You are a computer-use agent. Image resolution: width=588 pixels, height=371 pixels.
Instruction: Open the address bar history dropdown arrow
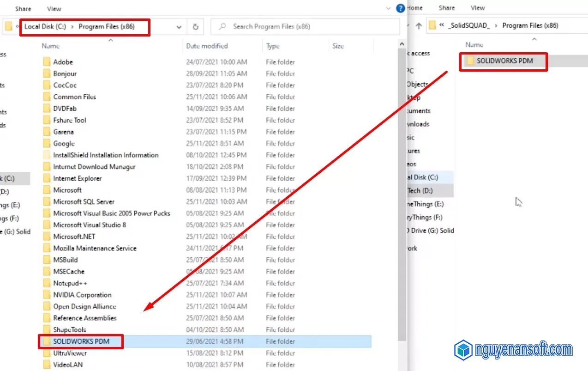coord(180,27)
